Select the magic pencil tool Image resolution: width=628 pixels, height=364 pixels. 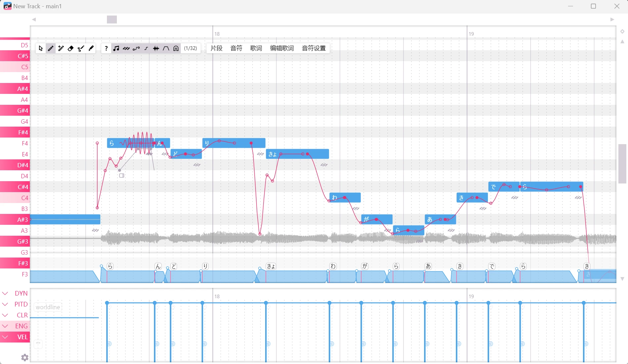[61, 48]
